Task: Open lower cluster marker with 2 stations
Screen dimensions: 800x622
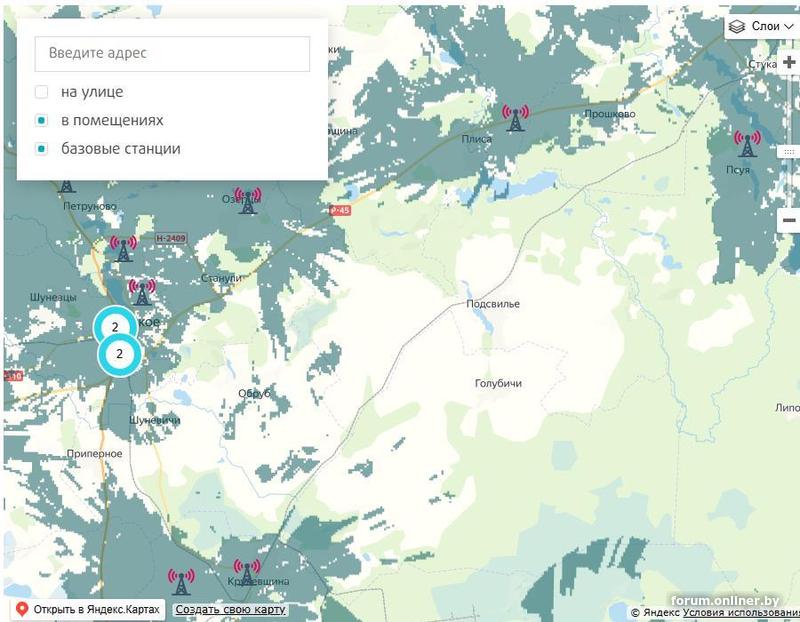Action: 119,354
